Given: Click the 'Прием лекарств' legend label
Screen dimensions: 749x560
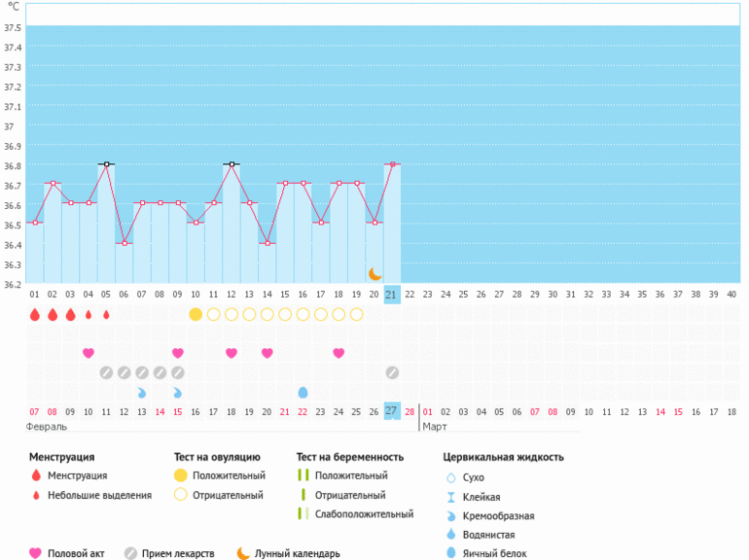Looking at the screenshot, I should [x=180, y=553].
